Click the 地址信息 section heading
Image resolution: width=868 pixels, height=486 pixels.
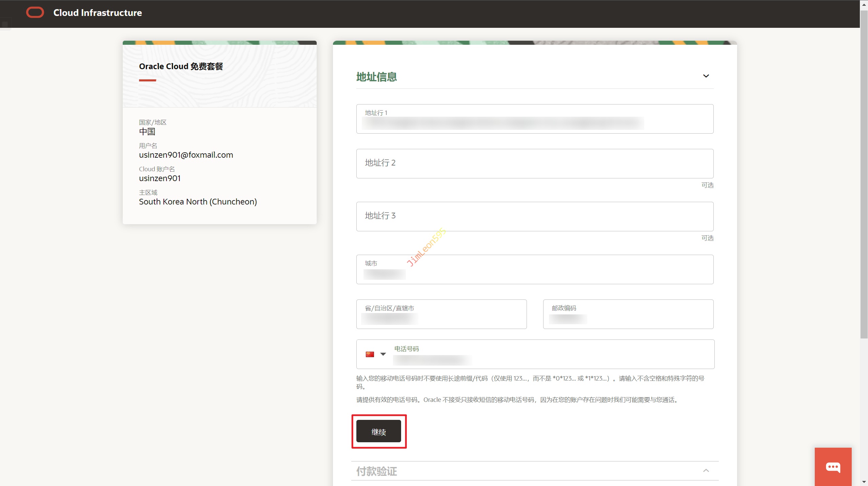click(376, 77)
